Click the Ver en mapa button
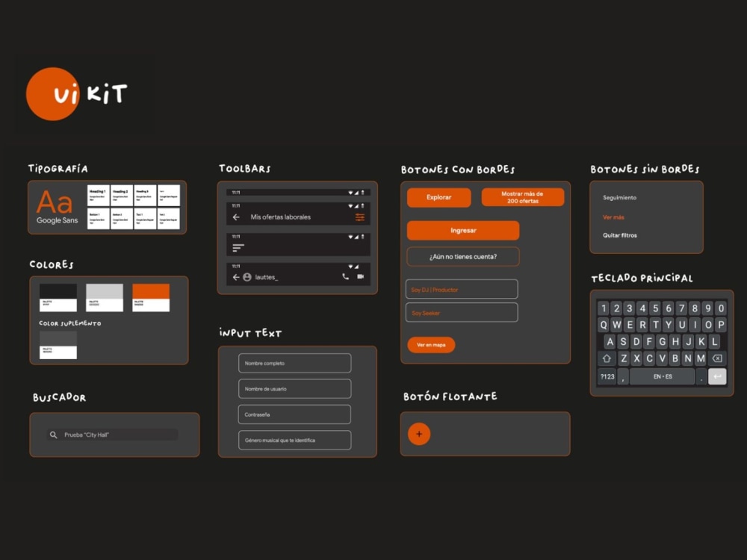747x560 pixels. coord(431,345)
